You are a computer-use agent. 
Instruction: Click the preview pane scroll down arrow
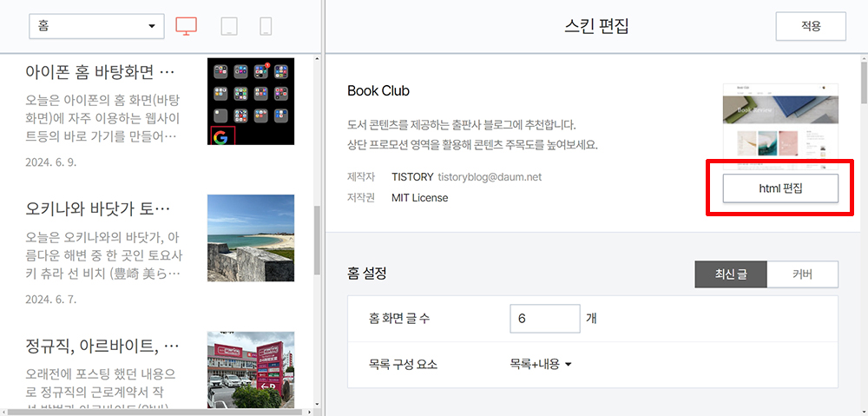tap(317, 405)
